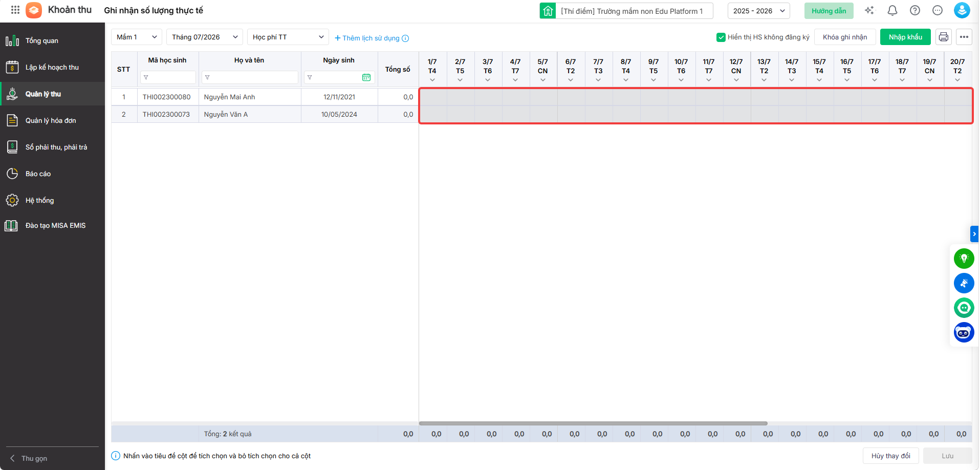Click the STT column header
This screenshot has width=980, height=470.
(x=124, y=69)
